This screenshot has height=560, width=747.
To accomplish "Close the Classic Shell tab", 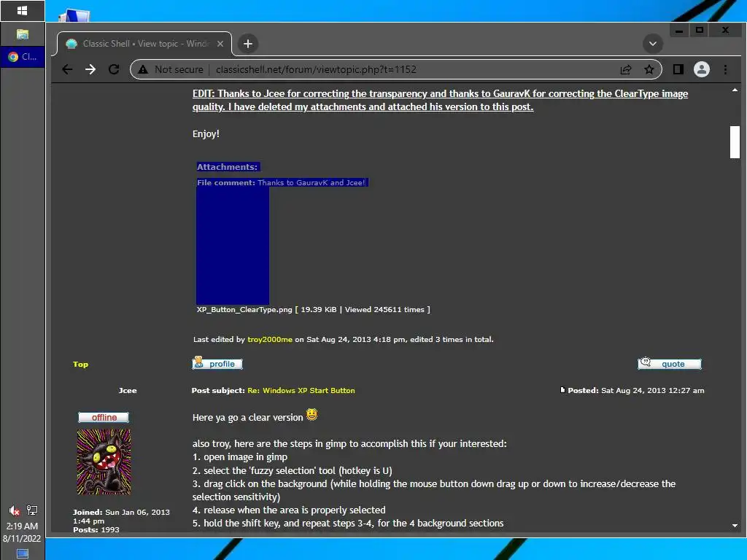I will [x=220, y=44].
